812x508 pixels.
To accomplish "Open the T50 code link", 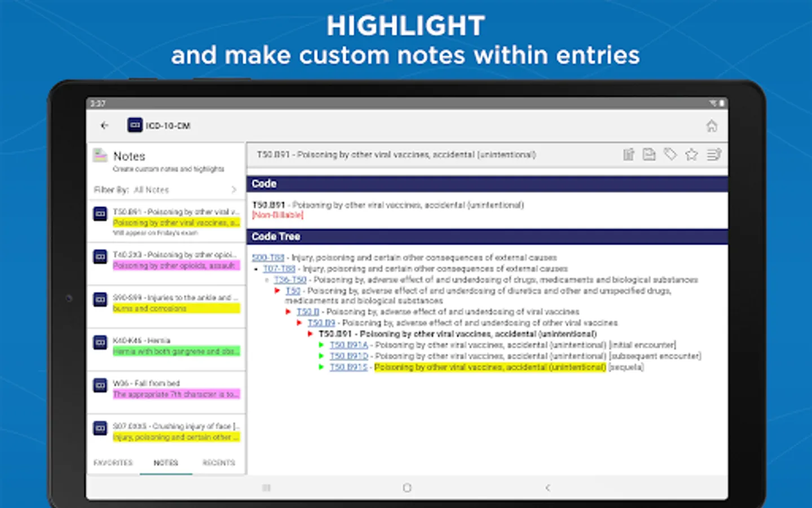I will pos(293,291).
